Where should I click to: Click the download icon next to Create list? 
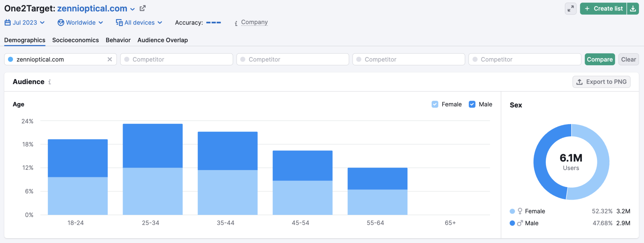pos(633,9)
